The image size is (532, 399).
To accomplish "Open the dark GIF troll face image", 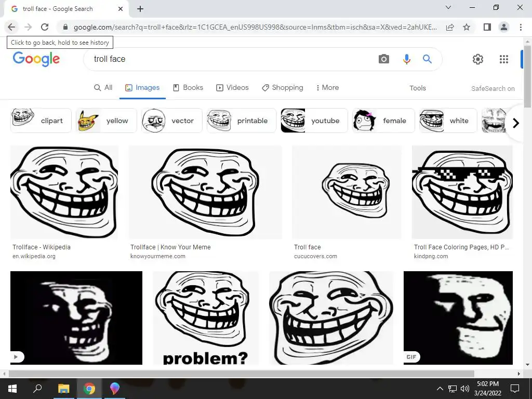I will click(x=458, y=318).
